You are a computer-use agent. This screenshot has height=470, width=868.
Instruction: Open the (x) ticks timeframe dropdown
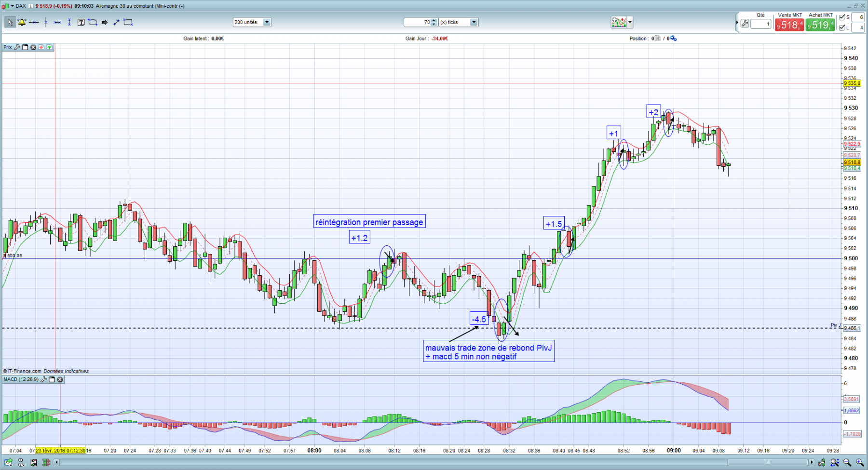(474, 22)
